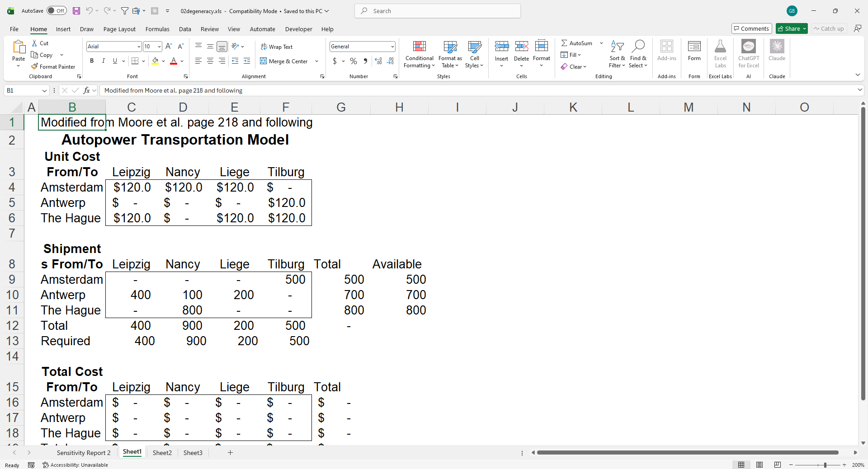The height and width of the screenshot is (469, 868).
Task: Open the General number format dropdown
Action: coord(392,47)
